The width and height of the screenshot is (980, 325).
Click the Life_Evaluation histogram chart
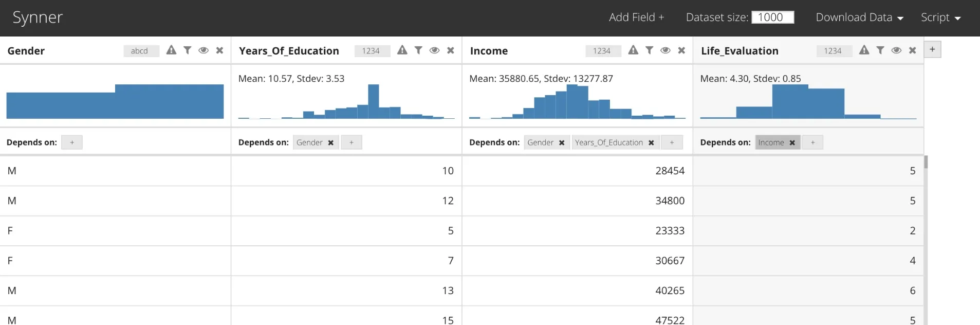(x=808, y=101)
